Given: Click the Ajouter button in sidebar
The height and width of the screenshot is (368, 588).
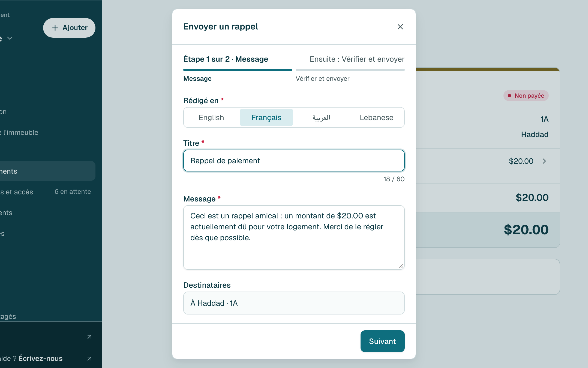Looking at the screenshot, I should (69, 28).
